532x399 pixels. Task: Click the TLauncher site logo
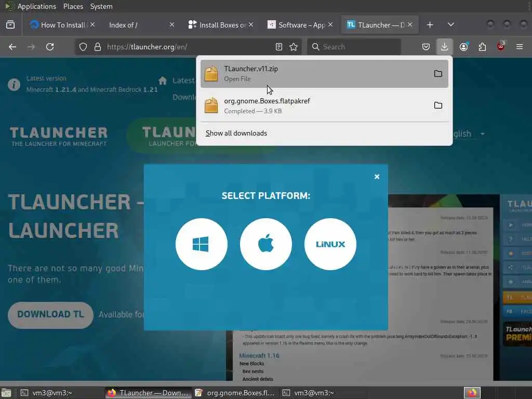coord(59,137)
